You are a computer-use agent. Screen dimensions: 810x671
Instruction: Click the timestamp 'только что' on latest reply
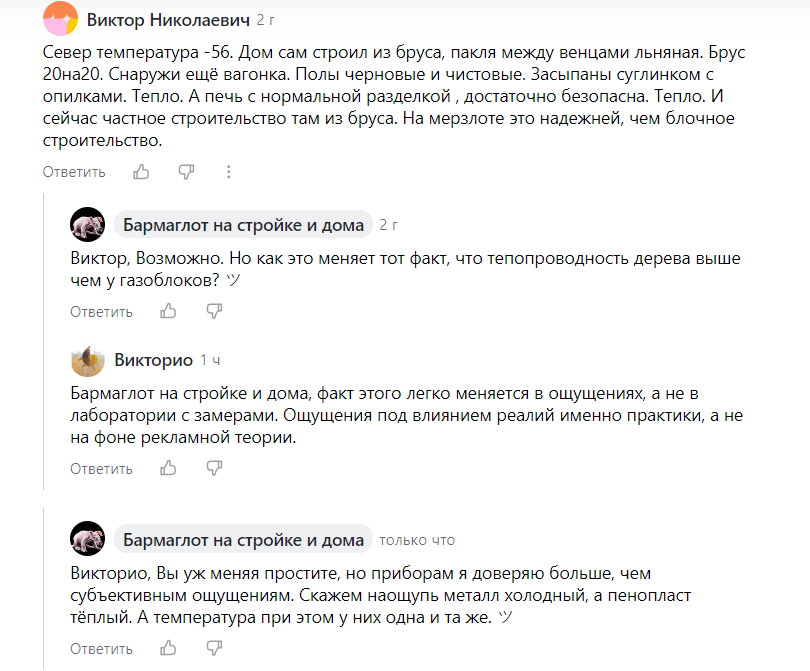point(416,539)
